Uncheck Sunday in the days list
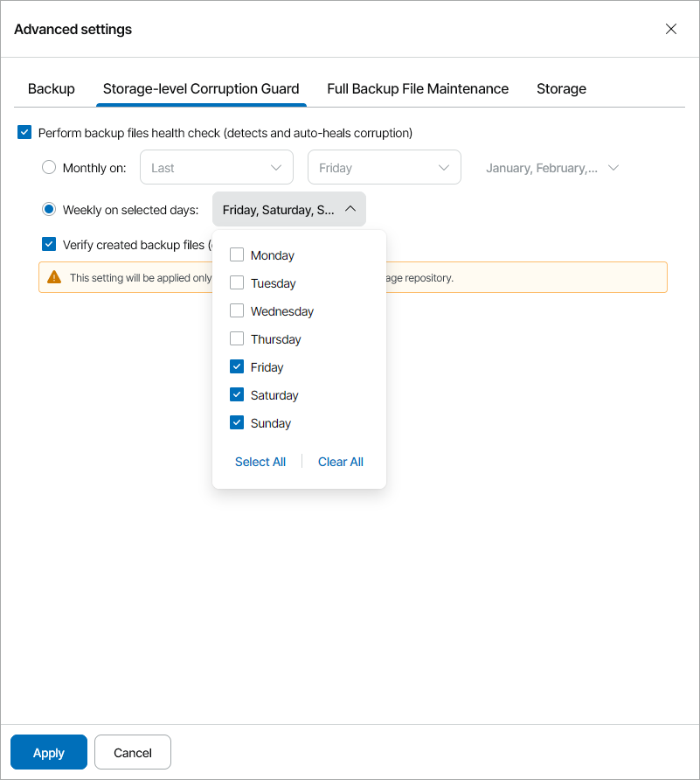Viewport: 700px width, 780px height. [237, 423]
